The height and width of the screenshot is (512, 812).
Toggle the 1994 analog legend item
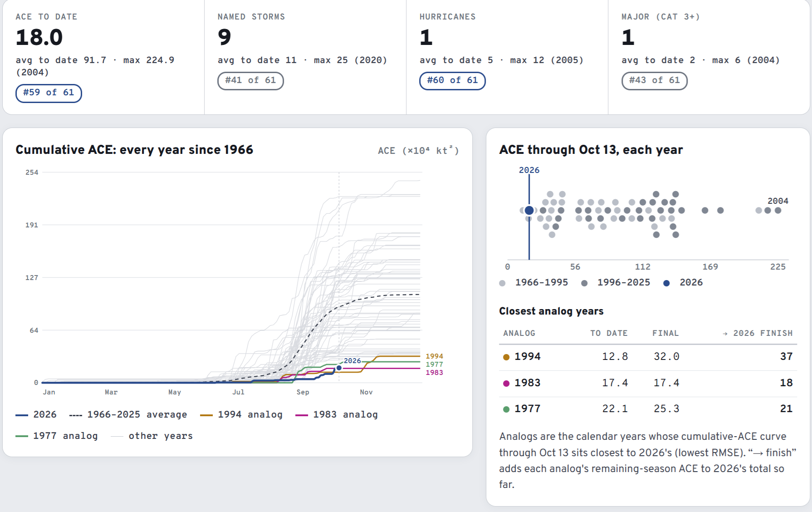241,415
